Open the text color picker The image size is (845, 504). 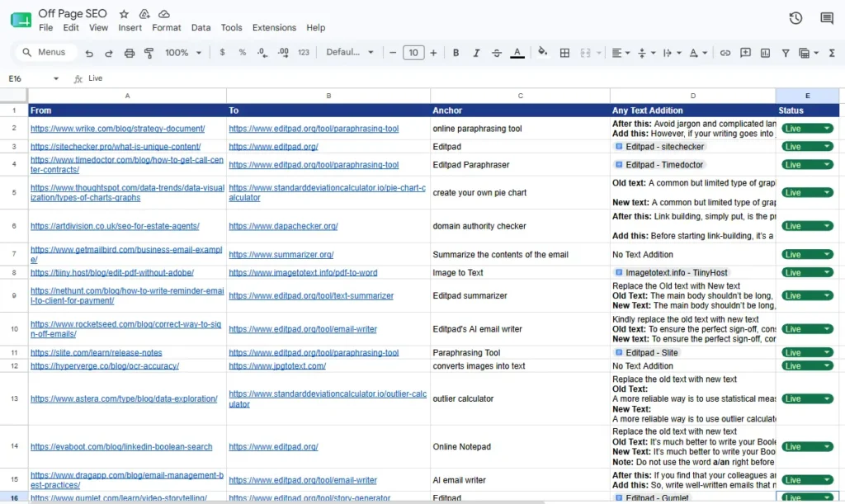click(x=517, y=53)
